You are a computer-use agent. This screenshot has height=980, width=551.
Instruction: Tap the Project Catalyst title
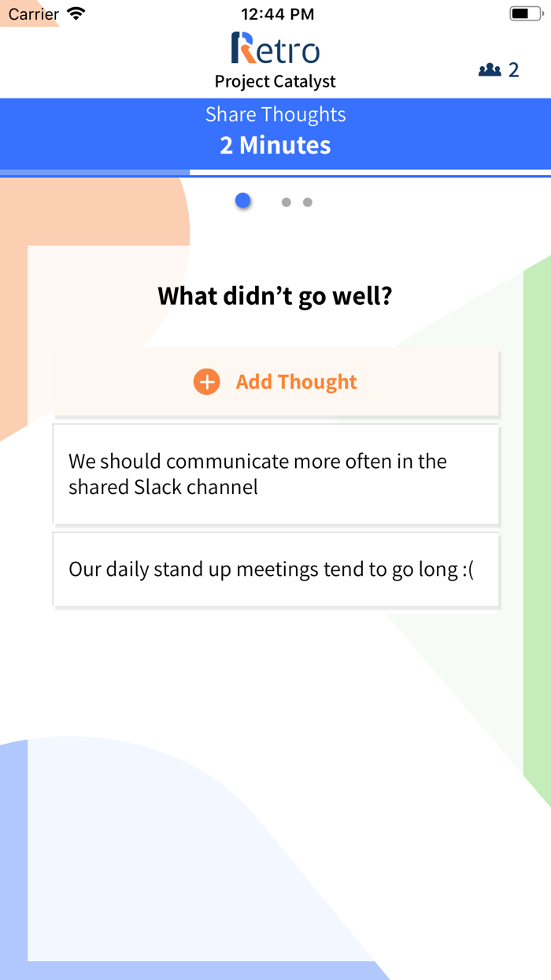click(275, 81)
